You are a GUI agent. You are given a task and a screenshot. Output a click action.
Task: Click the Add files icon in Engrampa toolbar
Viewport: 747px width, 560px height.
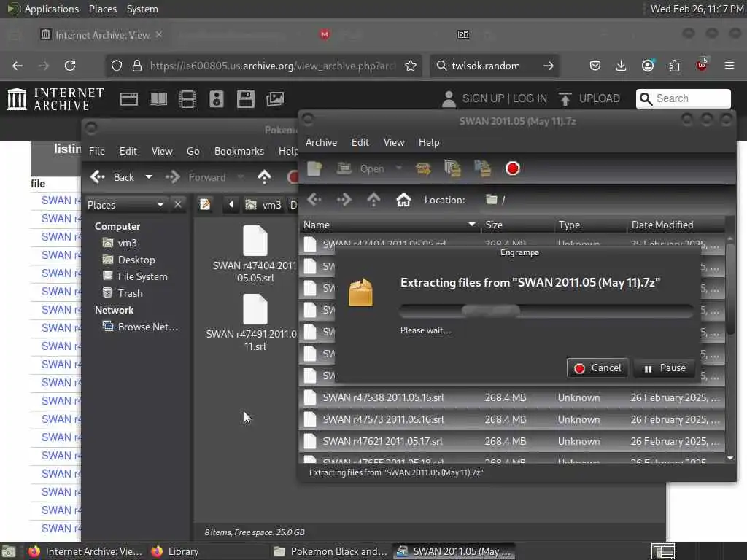[452, 168]
